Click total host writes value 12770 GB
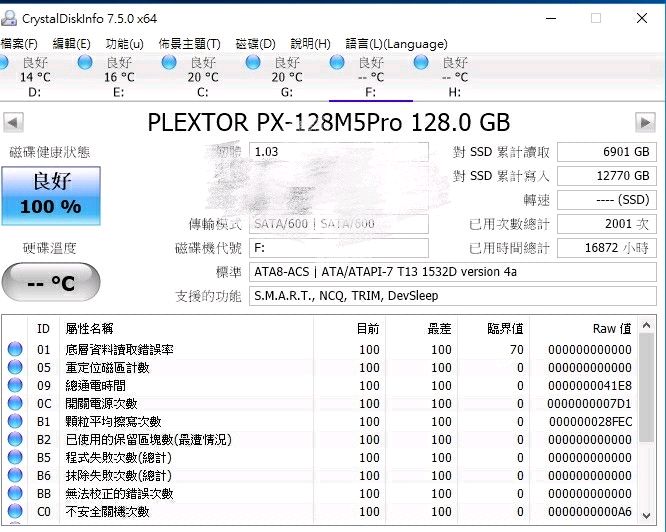The height and width of the screenshot is (532, 666). 607,176
